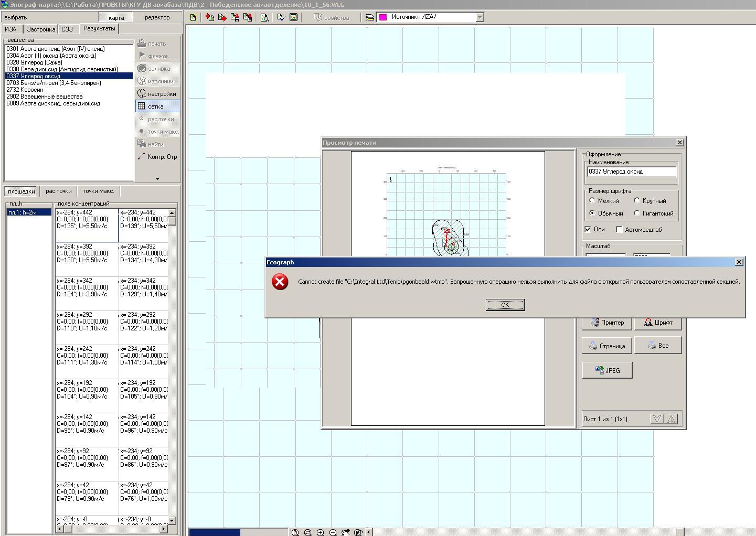Switch to the СЗЗ tab
The width and height of the screenshot is (756, 536).
coord(67,29)
